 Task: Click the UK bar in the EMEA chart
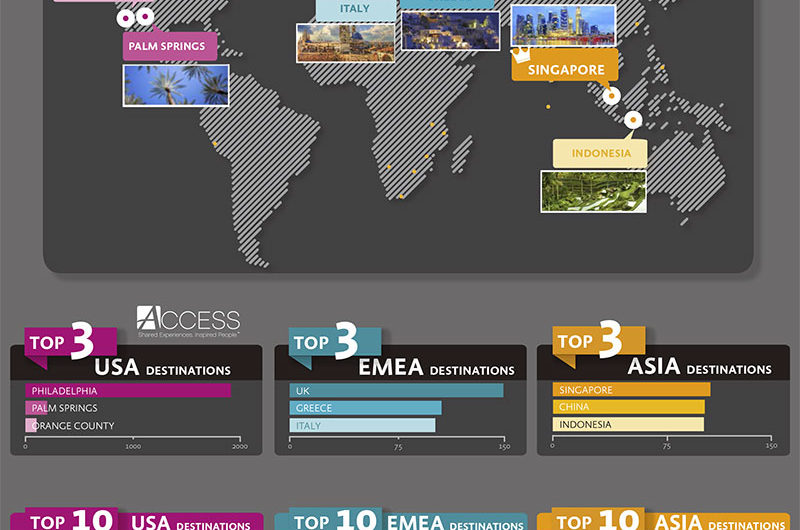(x=396, y=390)
